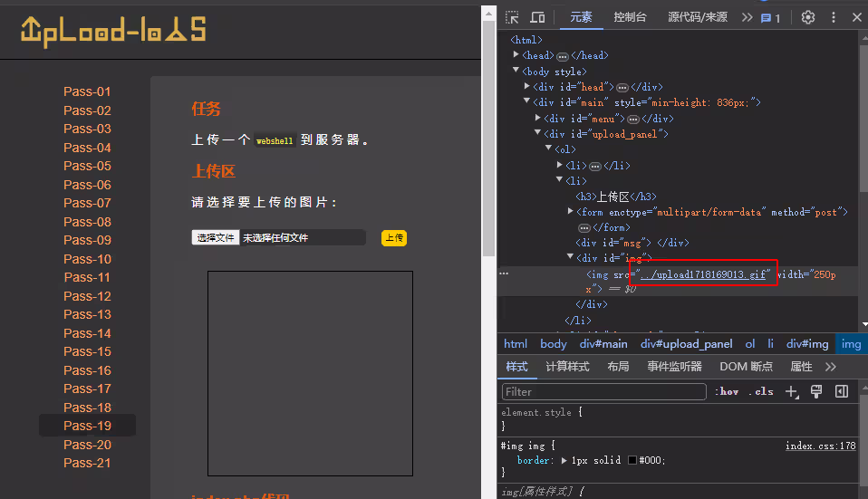Collapse the body style node
The image size is (868, 499).
pyautogui.click(x=516, y=71)
